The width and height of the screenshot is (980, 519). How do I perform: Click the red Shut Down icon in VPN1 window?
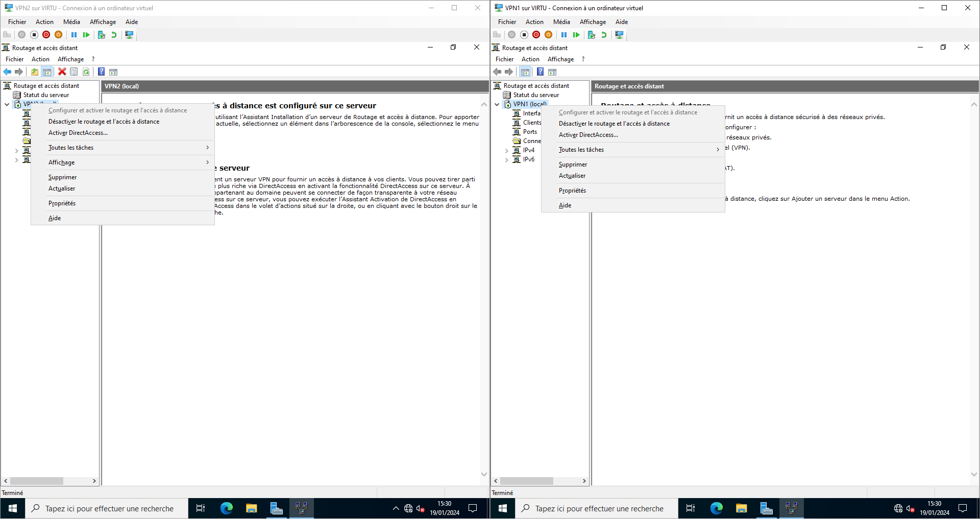pyautogui.click(x=536, y=35)
